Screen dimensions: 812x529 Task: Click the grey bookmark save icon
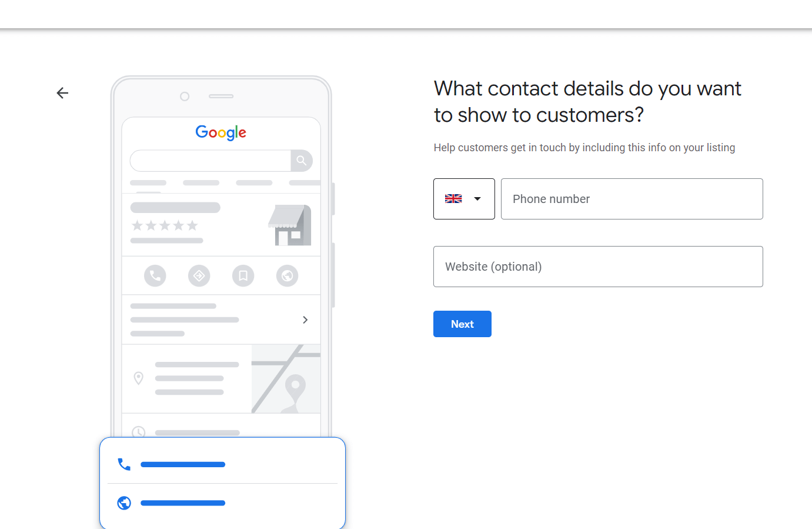pos(243,275)
